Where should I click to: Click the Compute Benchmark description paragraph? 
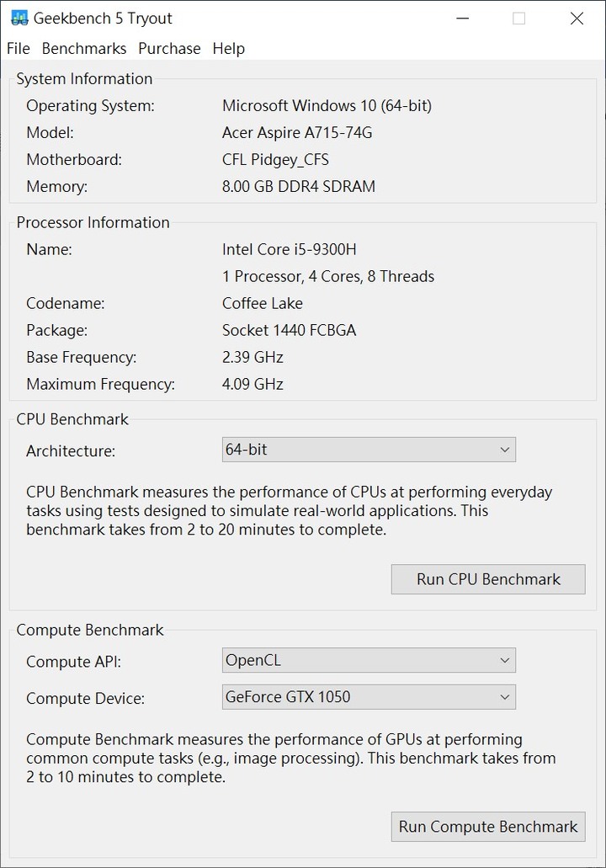click(291, 759)
